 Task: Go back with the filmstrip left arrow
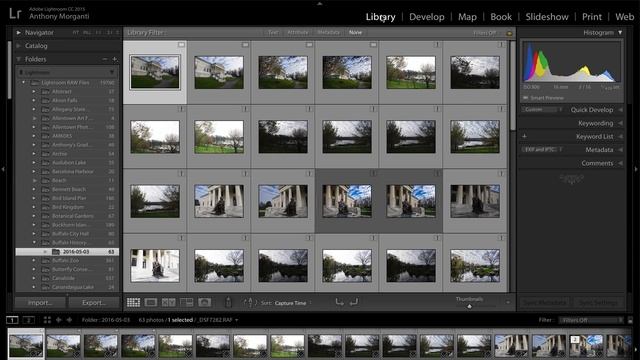pos(58,320)
